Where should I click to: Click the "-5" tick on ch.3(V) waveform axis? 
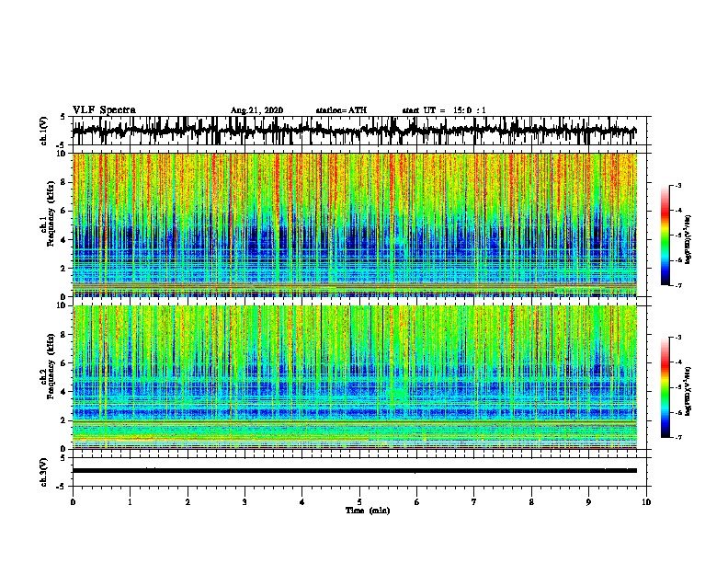coord(63,487)
